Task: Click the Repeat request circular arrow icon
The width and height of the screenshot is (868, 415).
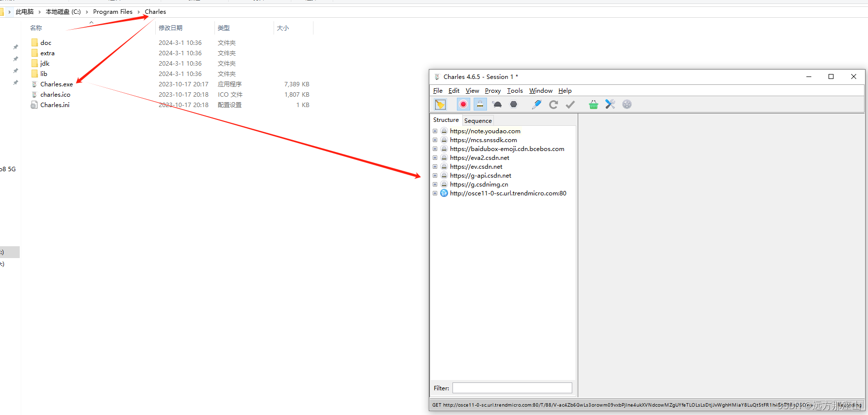Action: click(x=554, y=104)
